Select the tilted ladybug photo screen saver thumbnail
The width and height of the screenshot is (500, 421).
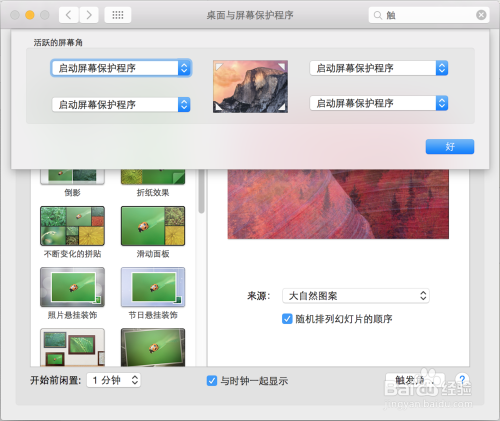tap(153, 347)
